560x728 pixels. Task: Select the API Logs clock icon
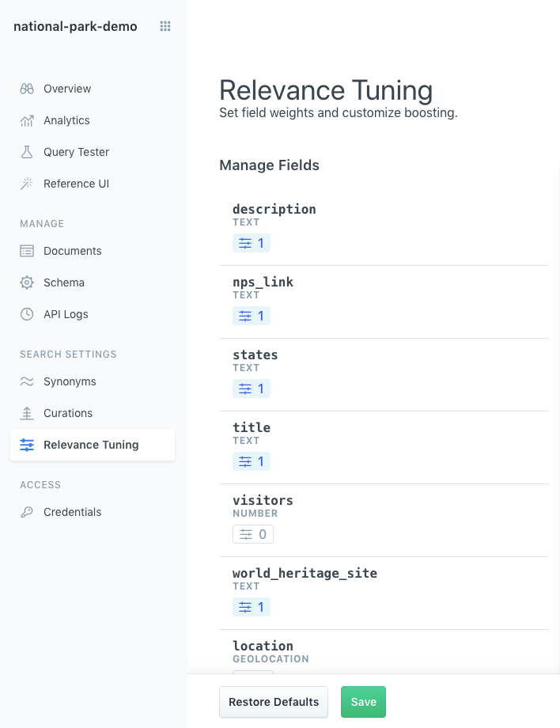pyautogui.click(x=26, y=314)
